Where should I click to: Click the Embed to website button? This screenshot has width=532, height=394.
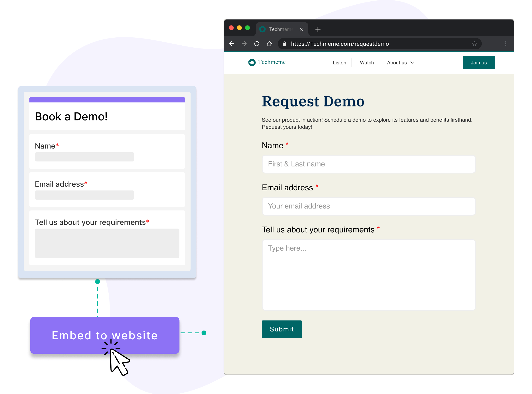[105, 335]
